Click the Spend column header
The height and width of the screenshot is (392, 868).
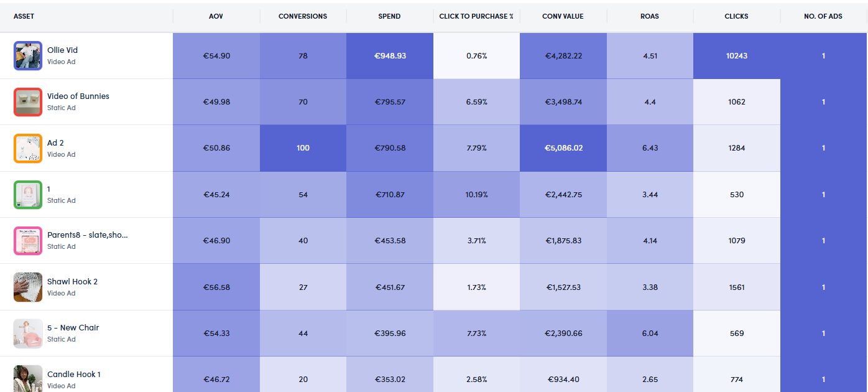click(x=389, y=16)
